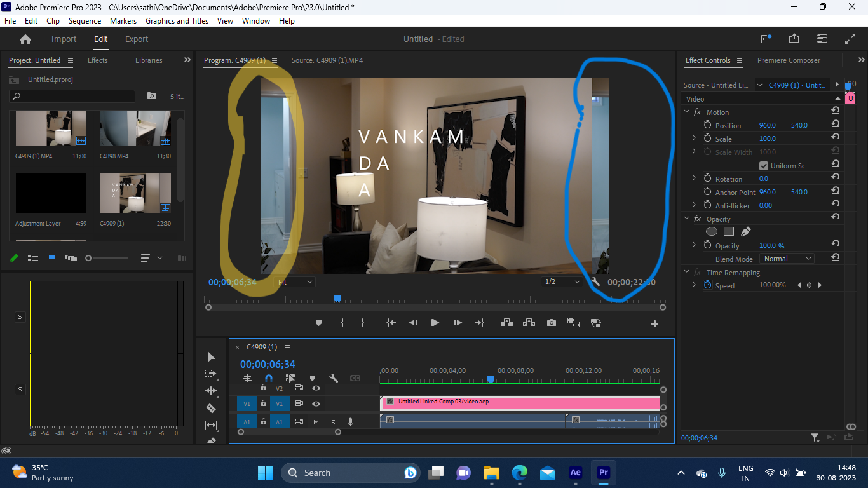Image resolution: width=868 pixels, height=488 pixels.
Task: Open the C4909 (1) clip thumbnail
Action: click(x=135, y=193)
